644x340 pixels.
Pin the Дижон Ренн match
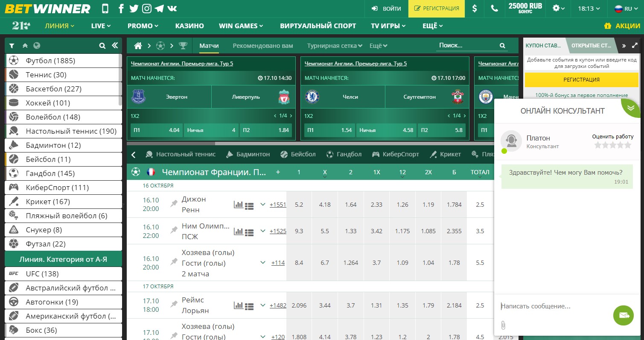tap(174, 204)
